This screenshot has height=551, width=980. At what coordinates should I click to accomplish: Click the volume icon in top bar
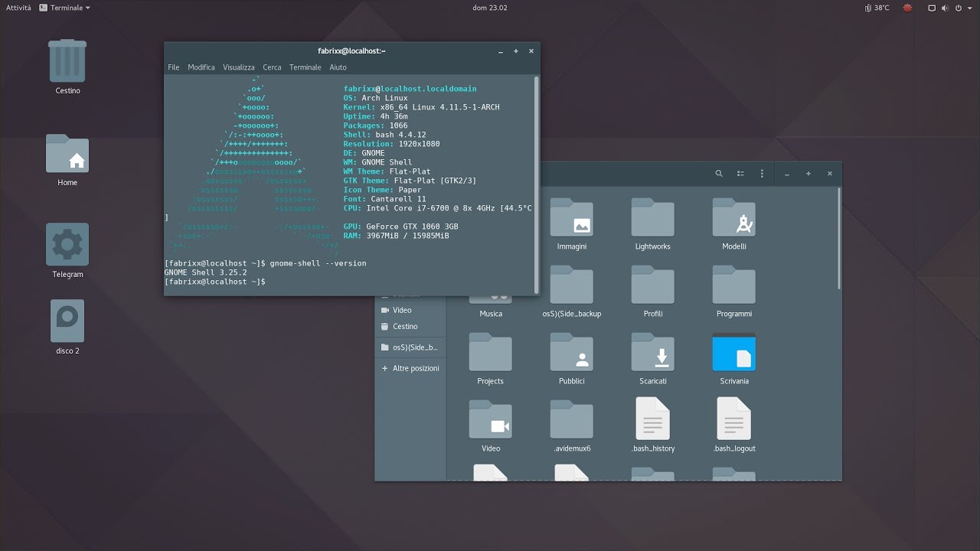tap(946, 8)
